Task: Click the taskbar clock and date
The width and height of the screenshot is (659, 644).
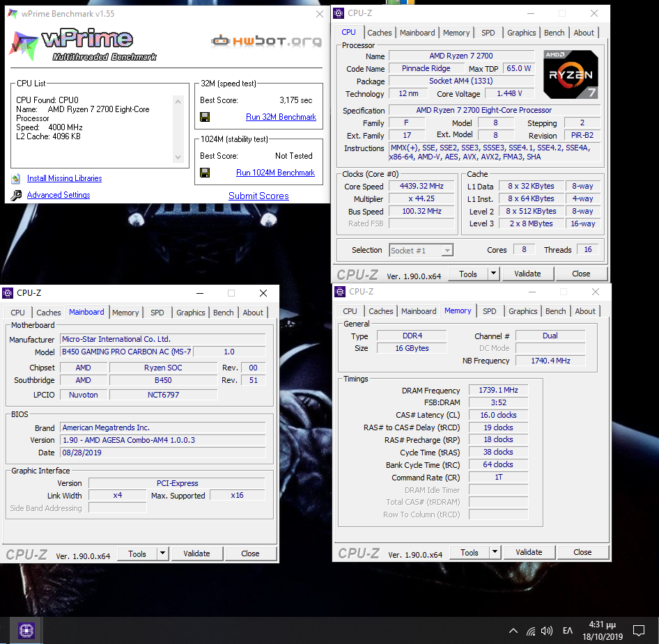Action: pyautogui.click(x=603, y=631)
